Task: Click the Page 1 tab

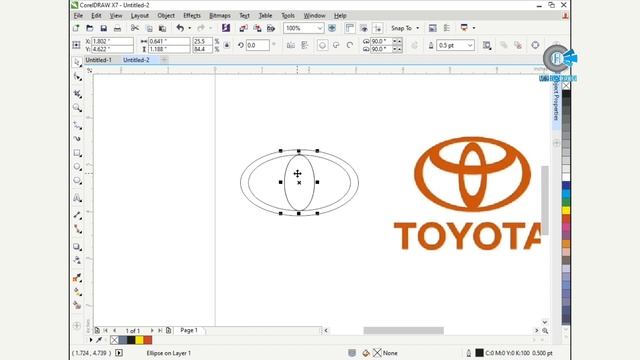Action: click(x=189, y=330)
